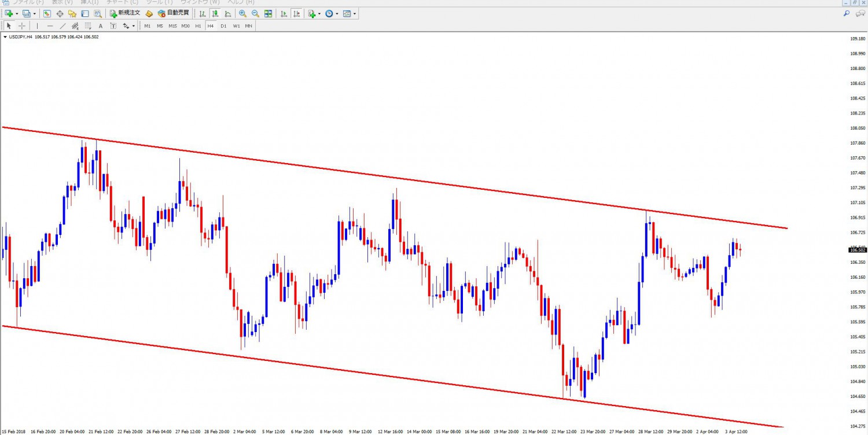
Task: Switch chart to H1 timeframe
Action: click(x=198, y=26)
